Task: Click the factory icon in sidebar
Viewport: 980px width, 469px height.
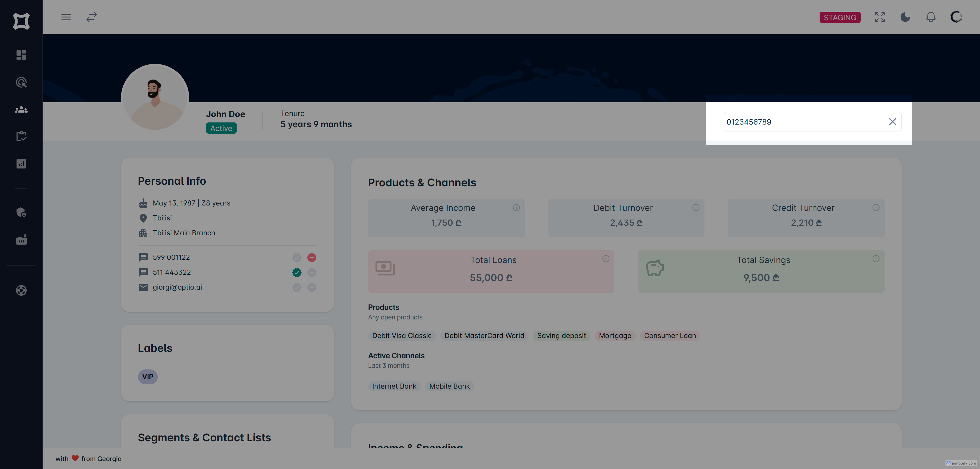Action: coord(21,240)
